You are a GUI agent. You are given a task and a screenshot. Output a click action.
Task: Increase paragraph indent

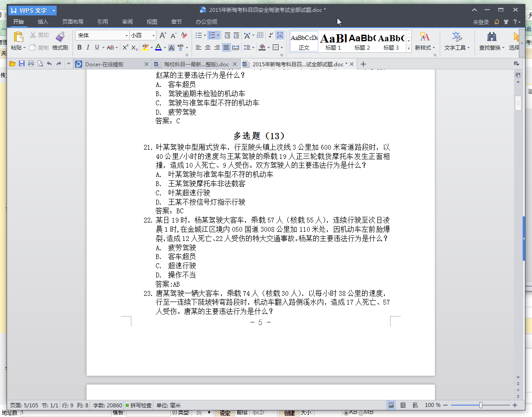236,35
